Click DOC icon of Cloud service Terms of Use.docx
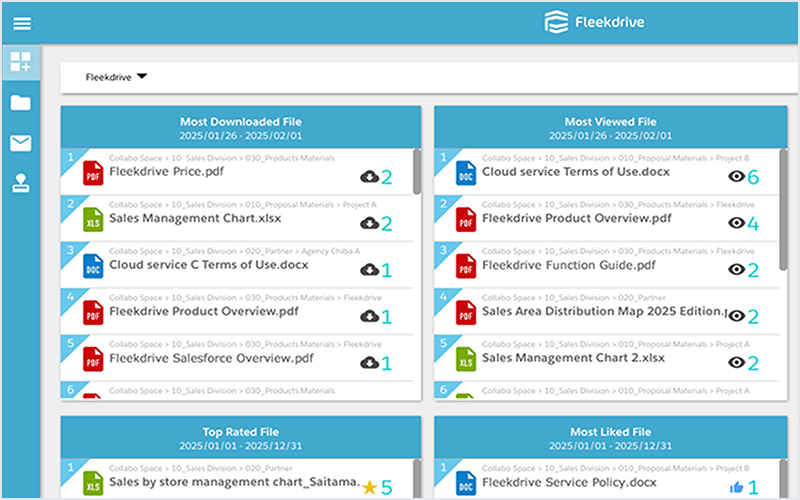Screen dimensions: 800x500 click(466, 172)
